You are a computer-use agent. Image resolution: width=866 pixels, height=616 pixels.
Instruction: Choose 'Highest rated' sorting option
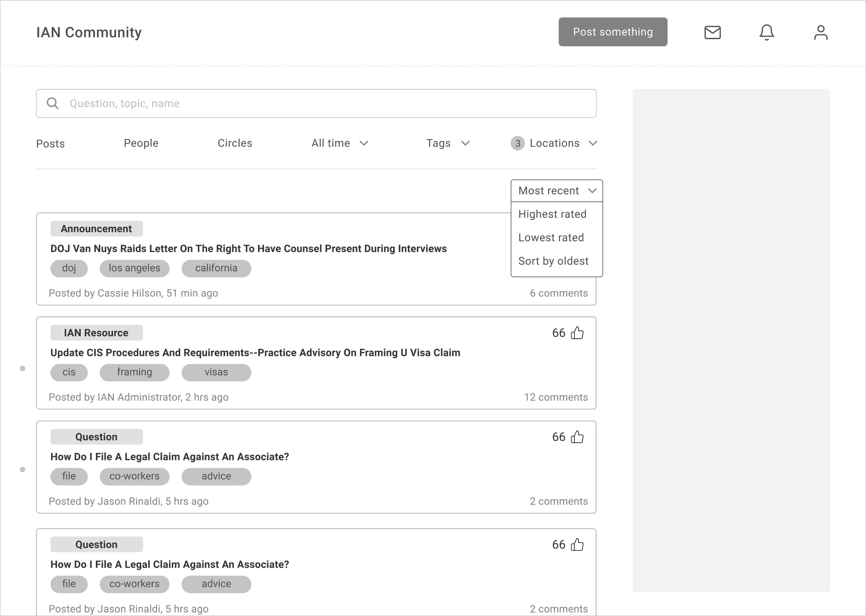coord(552,214)
